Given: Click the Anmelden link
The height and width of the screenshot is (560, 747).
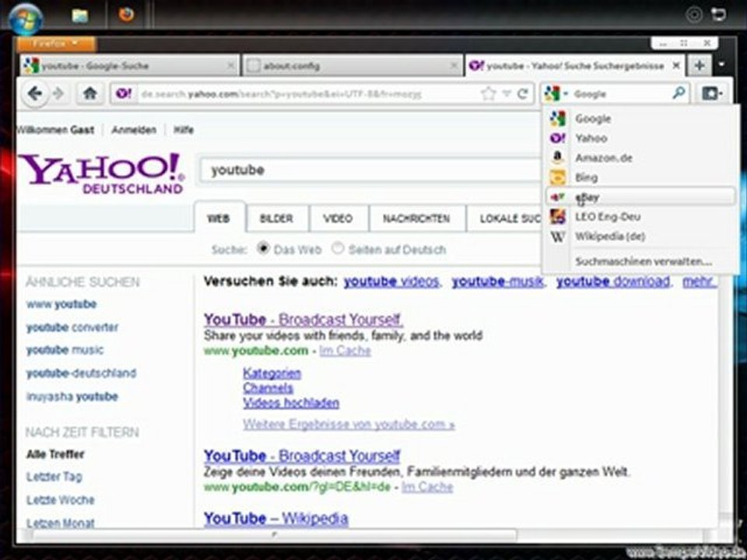Looking at the screenshot, I should coord(133,130).
